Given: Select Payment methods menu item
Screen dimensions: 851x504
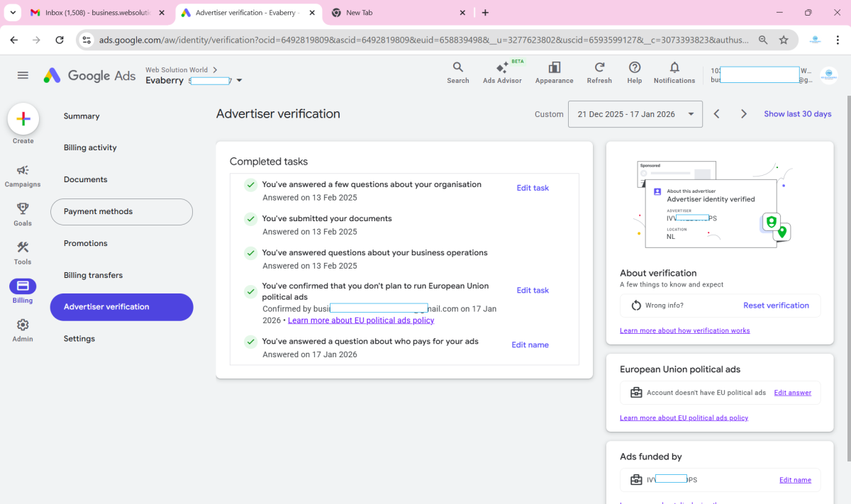Looking at the screenshot, I should pyautogui.click(x=121, y=212).
